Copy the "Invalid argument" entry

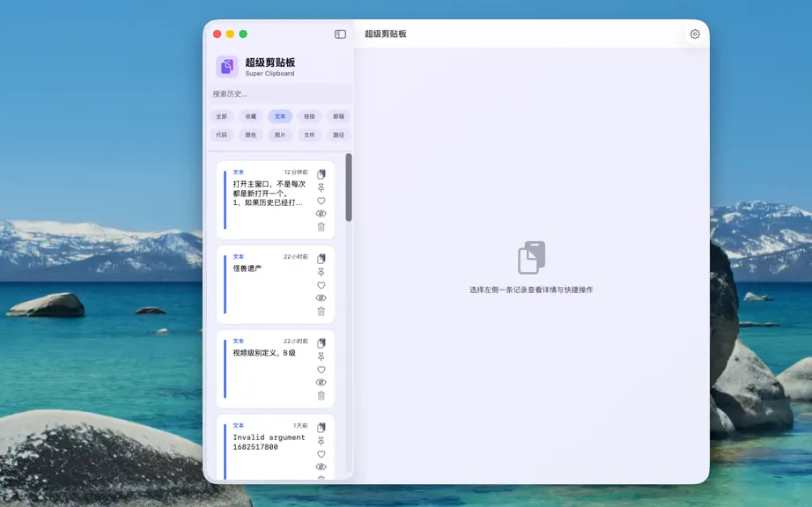point(321,427)
